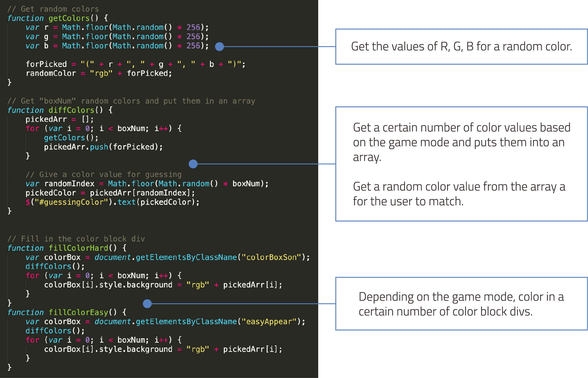Click the 'function fillColorEasy()' declaration line
Viewport: 588px width, 378px height.
pyautogui.click(x=67, y=312)
